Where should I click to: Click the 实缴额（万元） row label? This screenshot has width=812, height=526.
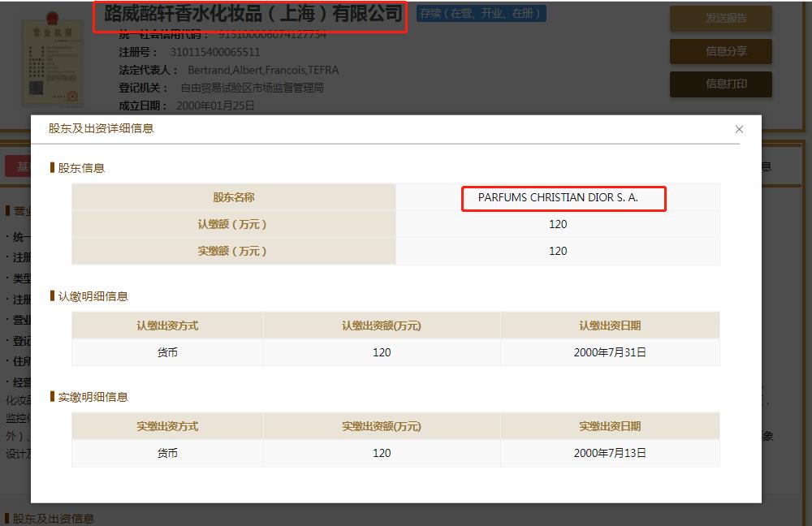[234, 251]
